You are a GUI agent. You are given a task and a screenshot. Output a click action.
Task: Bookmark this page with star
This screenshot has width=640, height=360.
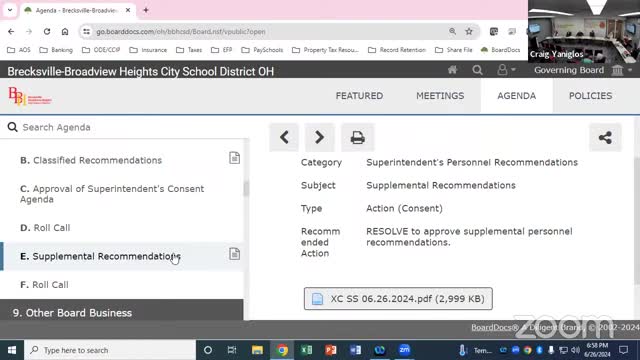pyautogui.click(x=469, y=31)
